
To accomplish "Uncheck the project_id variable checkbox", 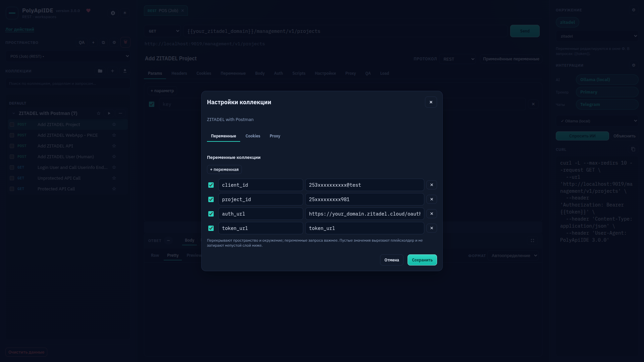I will point(211,199).
